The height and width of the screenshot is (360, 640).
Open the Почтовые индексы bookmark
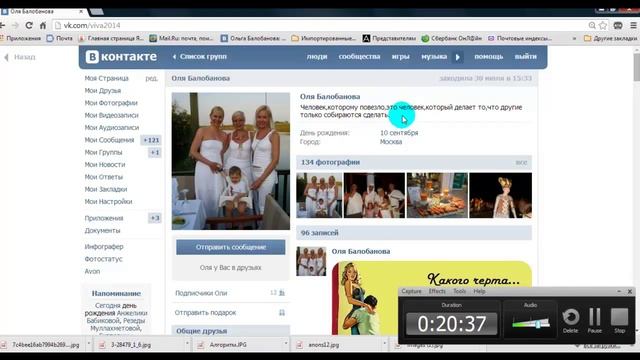520,38
